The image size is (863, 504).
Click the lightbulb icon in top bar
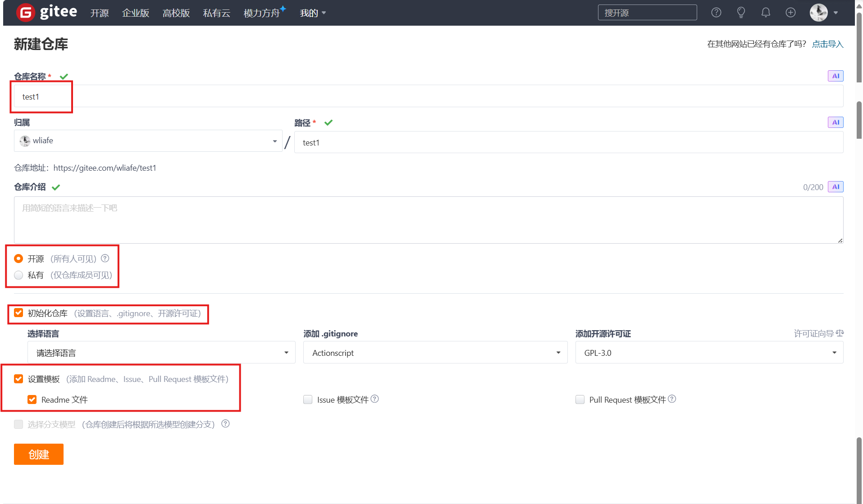pos(741,13)
